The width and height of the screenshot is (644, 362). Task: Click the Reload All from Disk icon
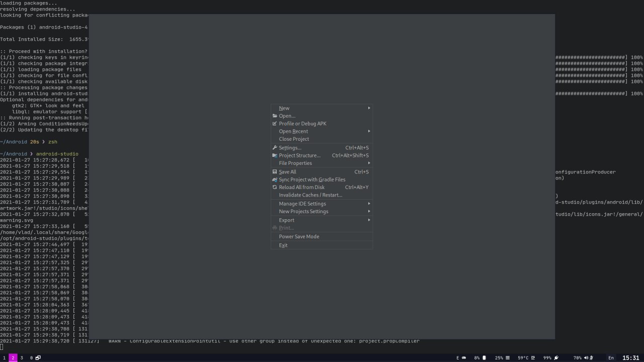[275, 187]
